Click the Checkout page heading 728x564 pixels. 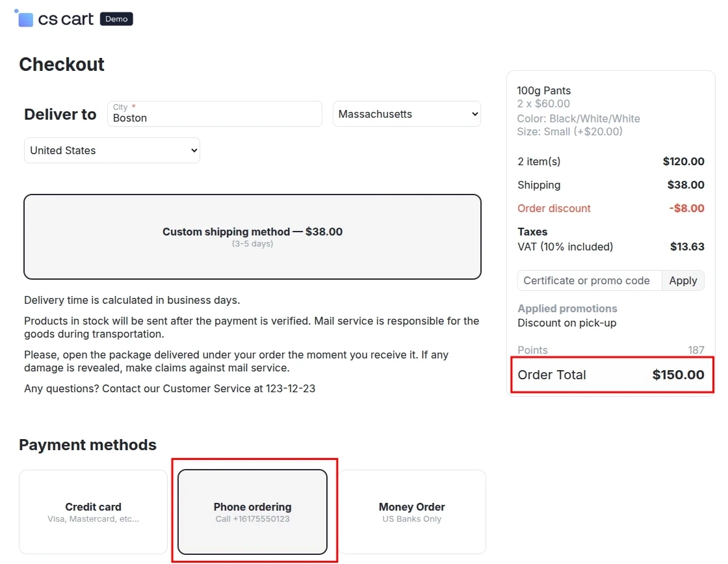coord(62,64)
